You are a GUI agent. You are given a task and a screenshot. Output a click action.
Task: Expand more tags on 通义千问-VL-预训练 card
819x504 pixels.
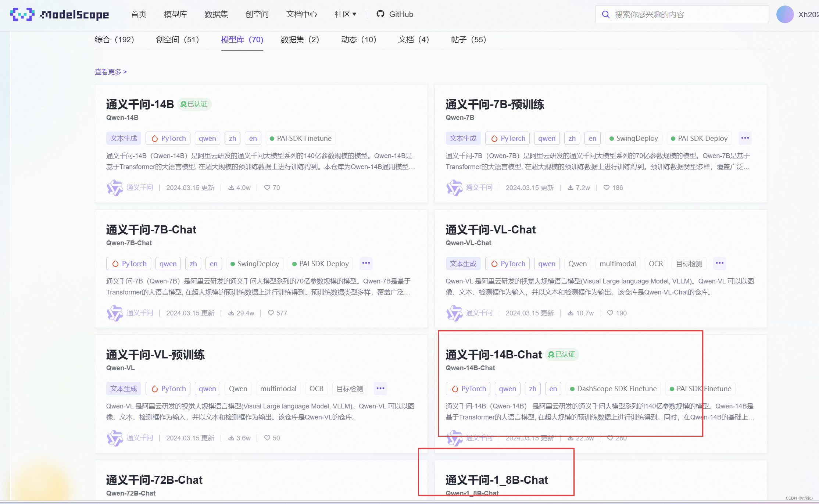(x=380, y=389)
